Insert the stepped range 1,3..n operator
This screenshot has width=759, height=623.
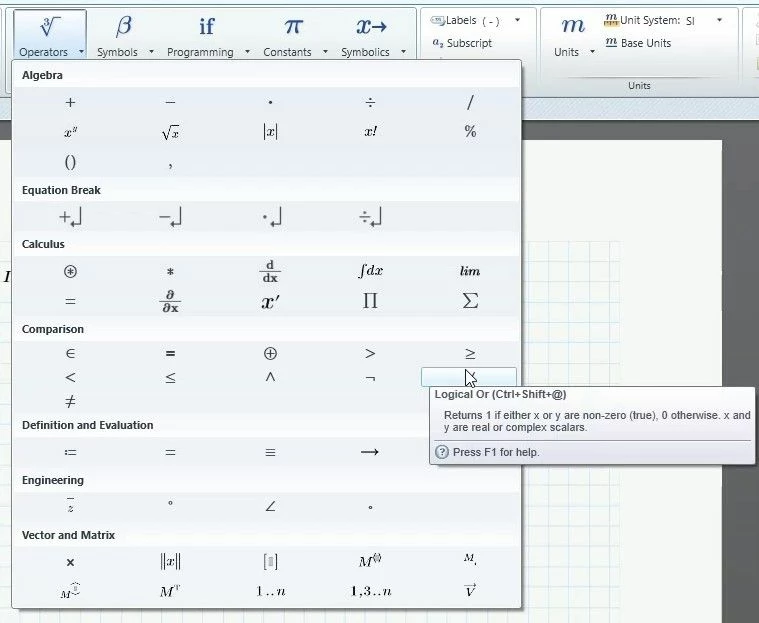(370, 592)
